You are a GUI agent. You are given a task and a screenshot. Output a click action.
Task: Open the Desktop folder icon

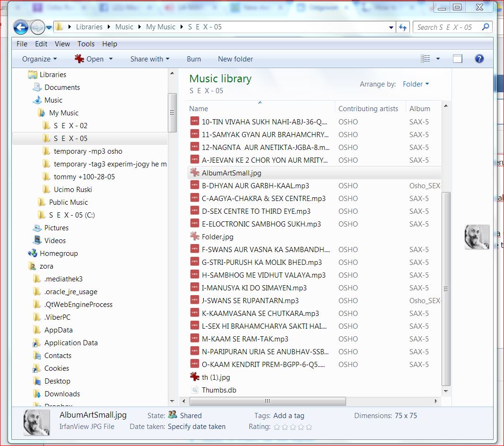[x=37, y=381]
